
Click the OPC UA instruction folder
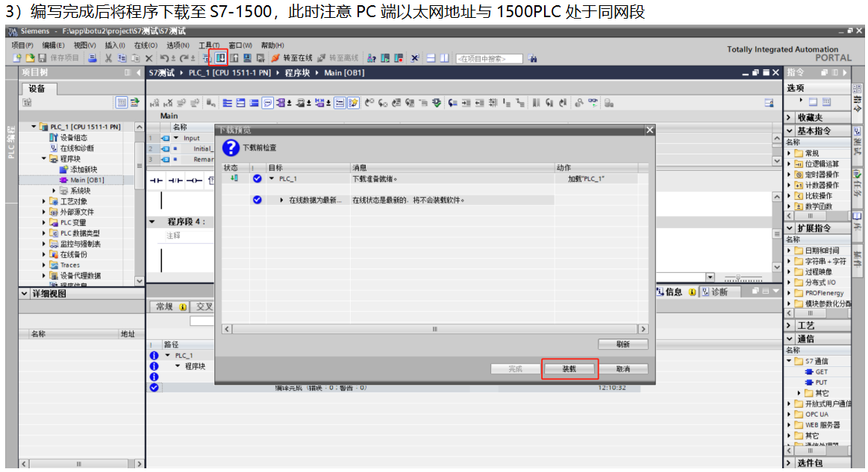pyautogui.click(x=817, y=414)
